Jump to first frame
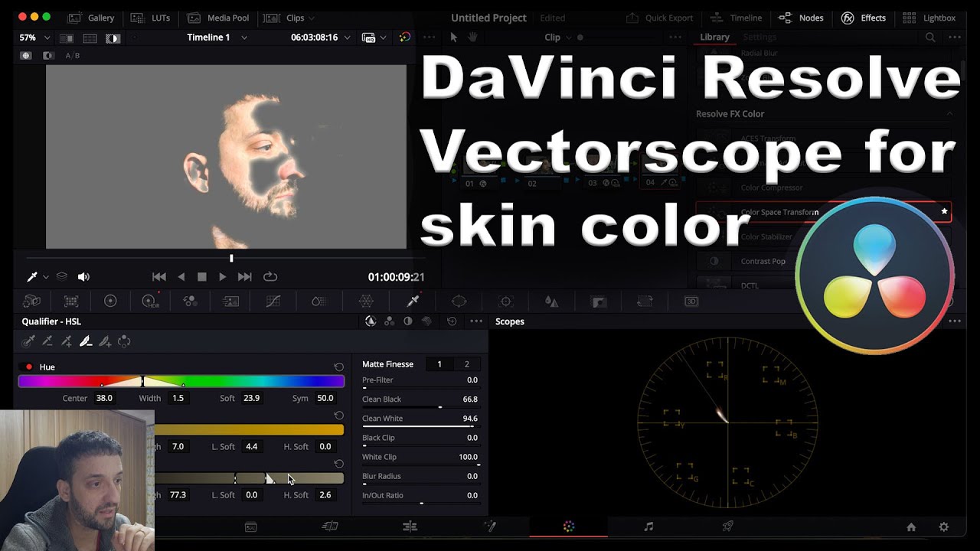 click(159, 277)
